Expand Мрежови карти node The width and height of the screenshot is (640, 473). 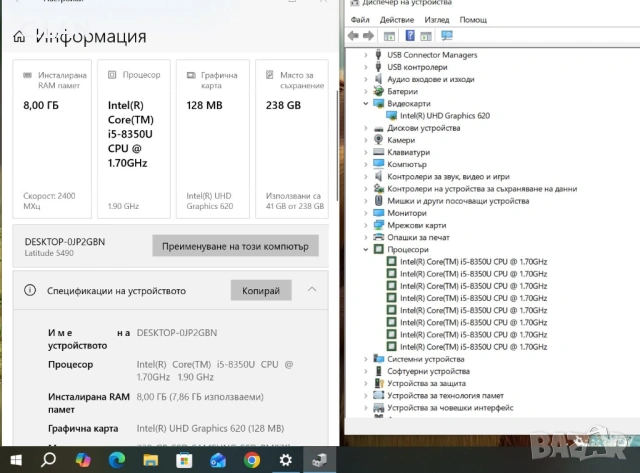[366, 225]
